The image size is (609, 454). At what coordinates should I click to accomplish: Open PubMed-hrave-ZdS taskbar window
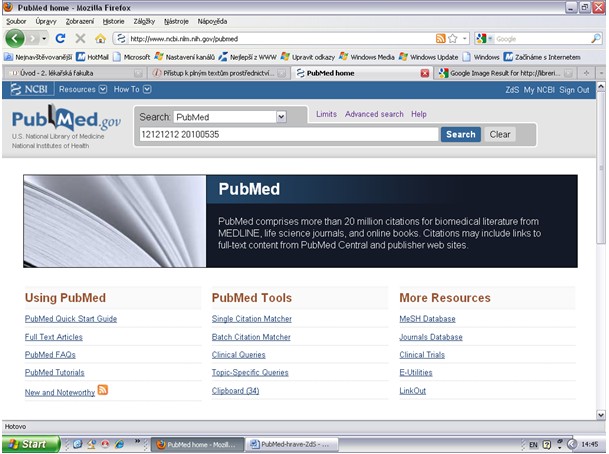292,444
